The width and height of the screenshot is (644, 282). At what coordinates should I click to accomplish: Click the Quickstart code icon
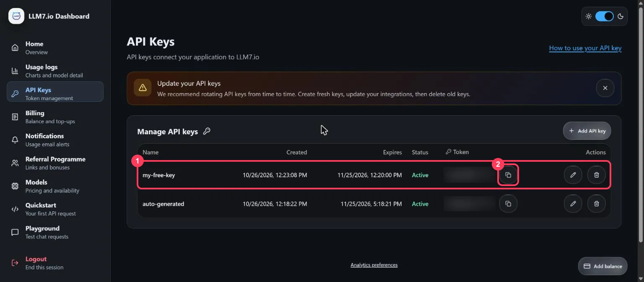(15, 209)
